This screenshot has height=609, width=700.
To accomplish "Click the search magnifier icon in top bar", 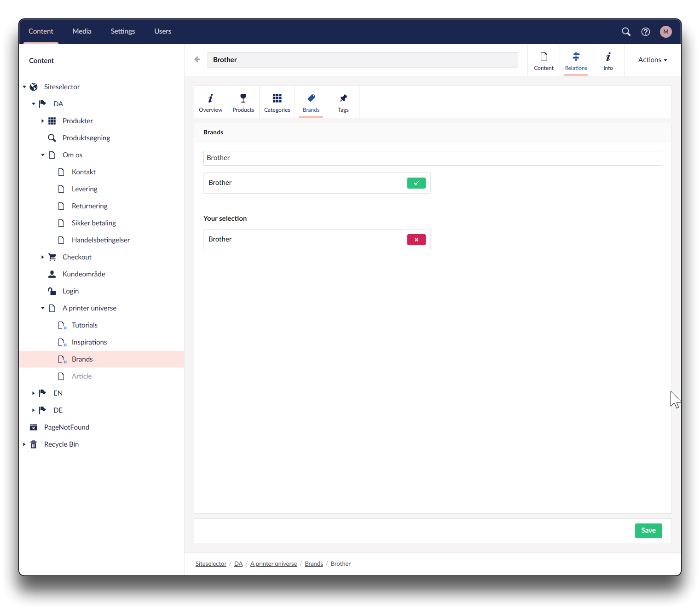I will coord(626,32).
